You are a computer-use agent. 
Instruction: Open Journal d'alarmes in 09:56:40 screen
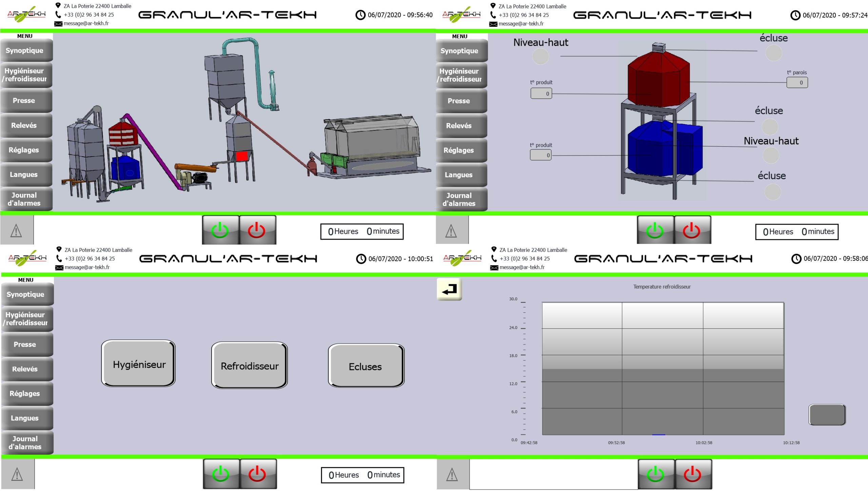pos(26,199)
